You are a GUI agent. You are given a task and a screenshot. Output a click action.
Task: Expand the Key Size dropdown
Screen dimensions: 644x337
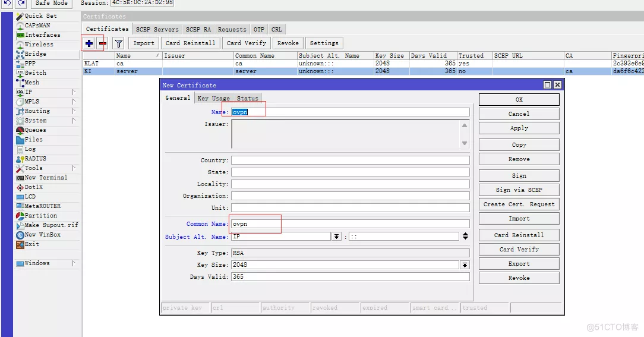[x=465, y=265]
